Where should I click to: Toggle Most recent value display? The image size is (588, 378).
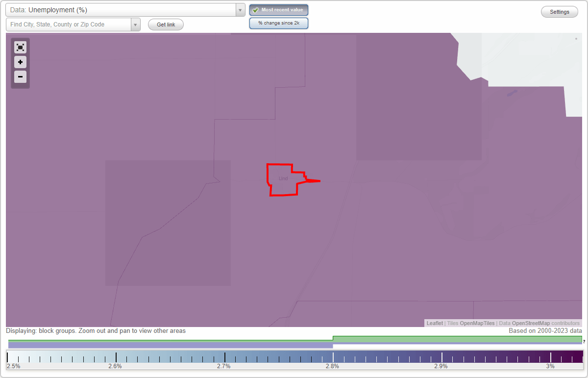click(x=278, y=10)
